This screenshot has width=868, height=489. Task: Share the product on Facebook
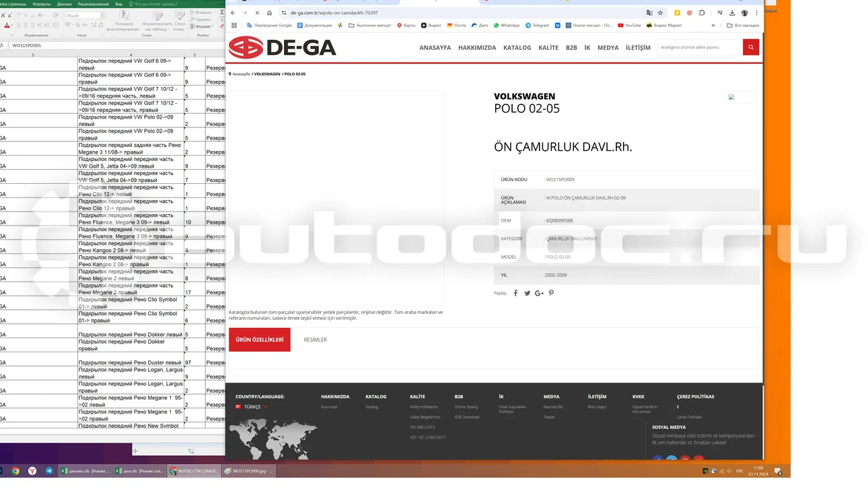pyautogui.click(x=516, y=293)
